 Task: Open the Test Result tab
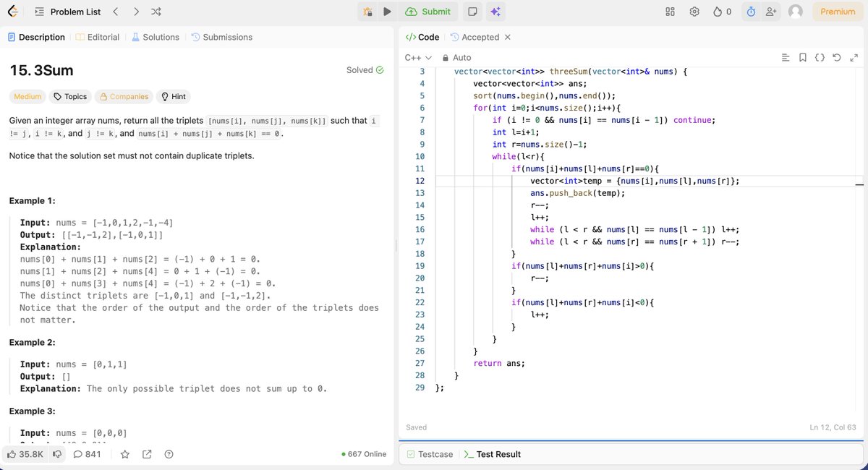(x=492, y=454)
